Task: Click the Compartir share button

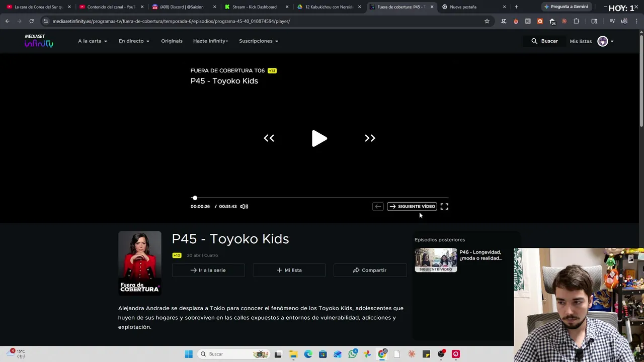Action: point(370,270)
